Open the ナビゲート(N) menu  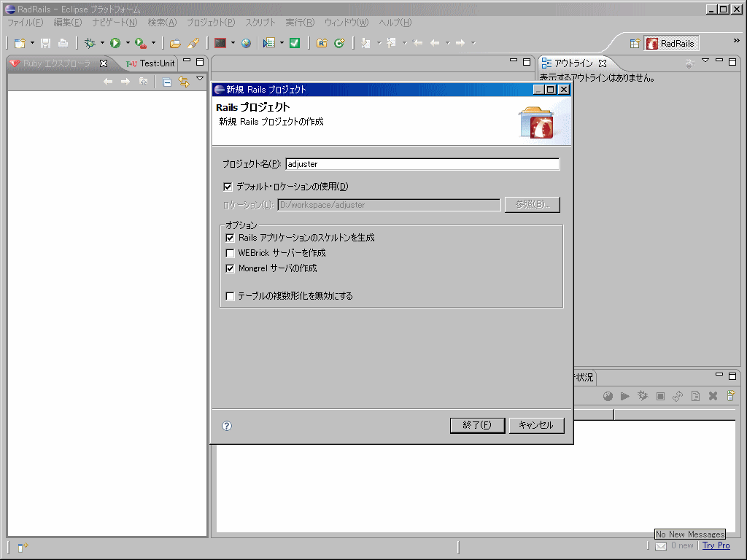[x=115, y=23]
